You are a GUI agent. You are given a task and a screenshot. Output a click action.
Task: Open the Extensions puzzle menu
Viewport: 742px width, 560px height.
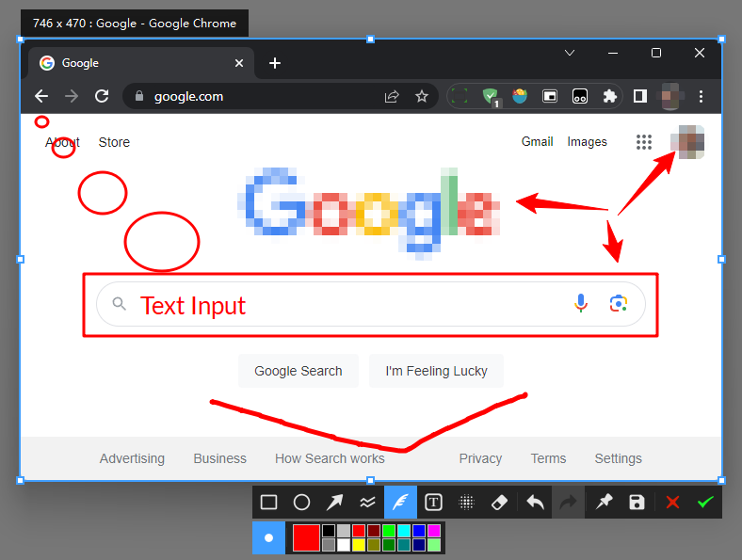tap(610, 97)
